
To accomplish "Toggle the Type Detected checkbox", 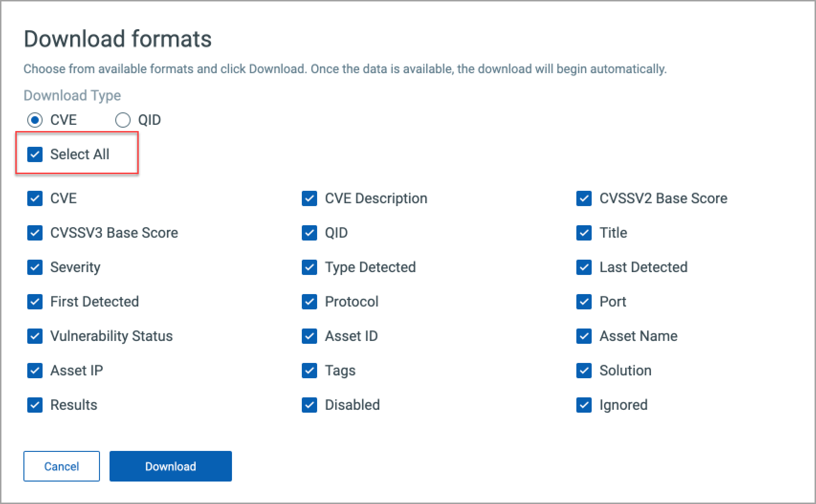I will (309, 267).
